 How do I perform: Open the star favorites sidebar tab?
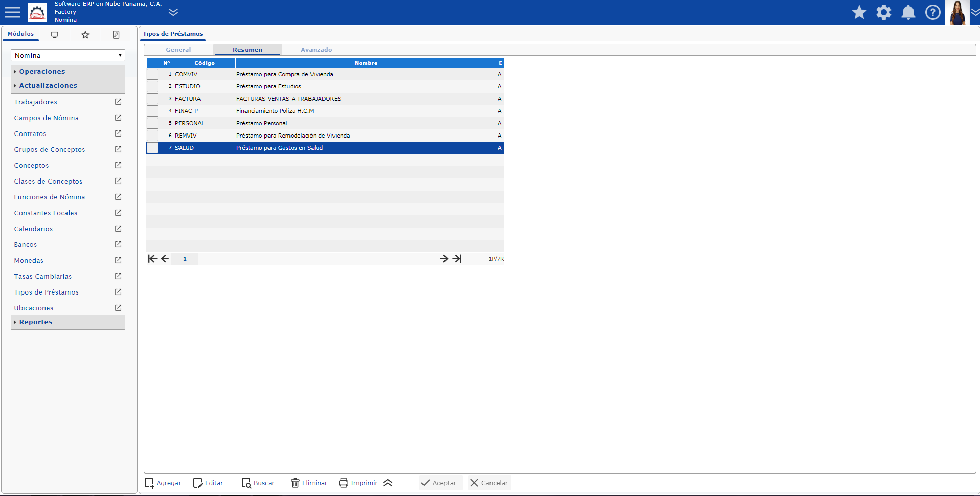point(85,34)
